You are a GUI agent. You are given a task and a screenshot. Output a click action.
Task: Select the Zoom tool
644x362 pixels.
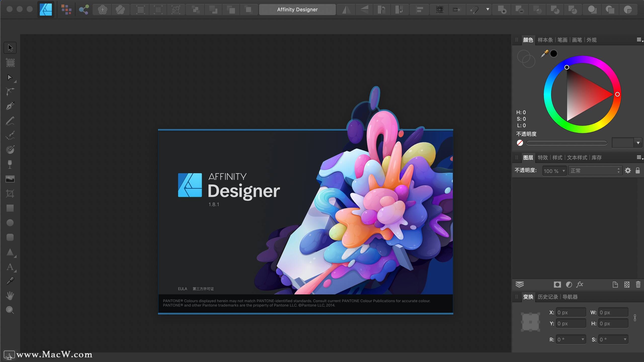[x=10, y=310]
